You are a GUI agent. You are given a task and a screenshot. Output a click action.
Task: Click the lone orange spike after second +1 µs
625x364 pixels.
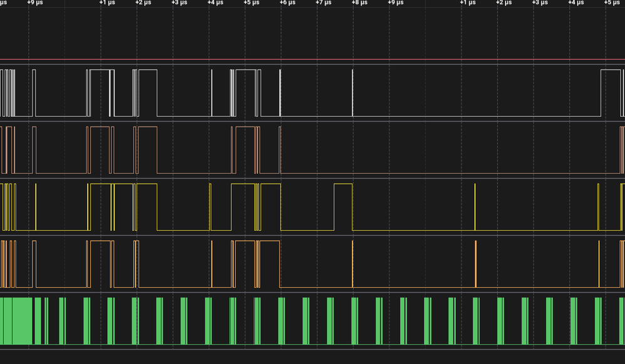click(475, 264)
